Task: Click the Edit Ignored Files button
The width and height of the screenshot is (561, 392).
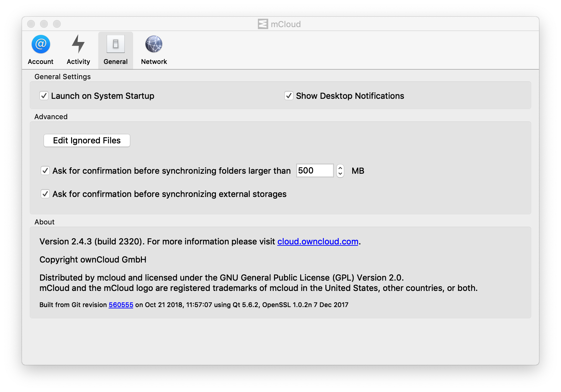Action: point(87,140)
